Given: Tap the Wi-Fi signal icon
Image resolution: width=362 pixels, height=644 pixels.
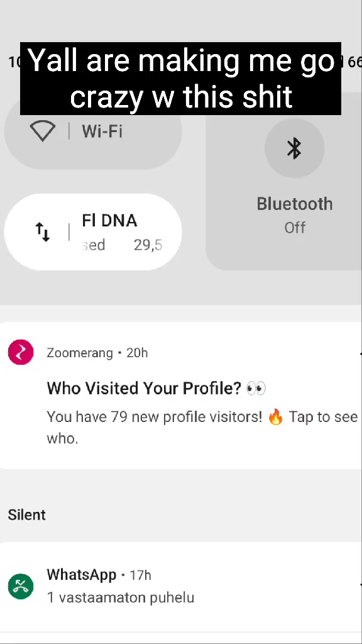Looking at the screenshot, I should 43,131.
